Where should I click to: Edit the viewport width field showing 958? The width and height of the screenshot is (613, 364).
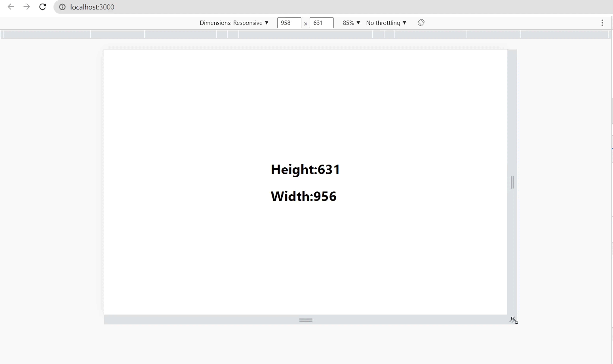coord(289,23)
